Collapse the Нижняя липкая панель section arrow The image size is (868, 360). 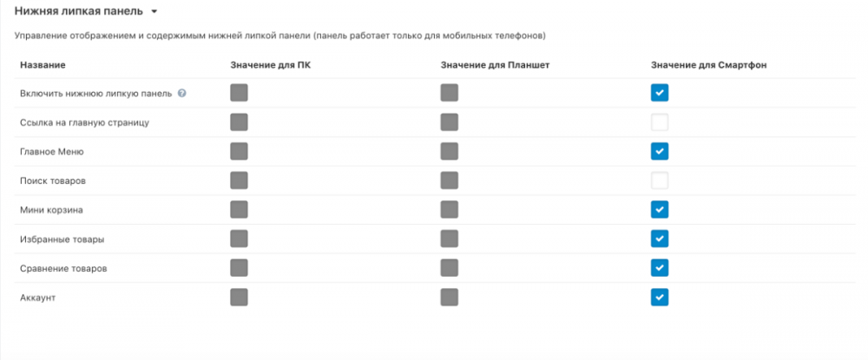tap(154, 12)
